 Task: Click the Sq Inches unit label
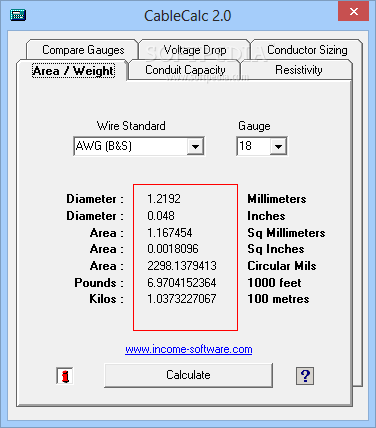(276, 249)
